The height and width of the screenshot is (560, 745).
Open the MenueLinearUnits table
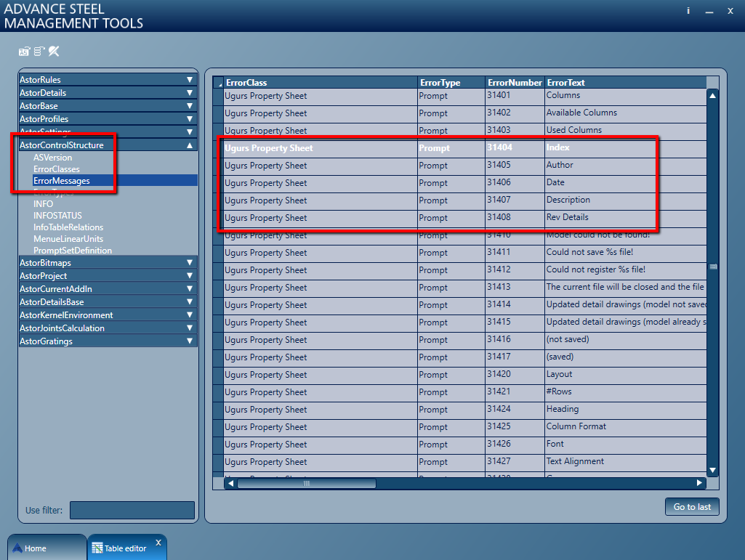click(x=68, y=239)
